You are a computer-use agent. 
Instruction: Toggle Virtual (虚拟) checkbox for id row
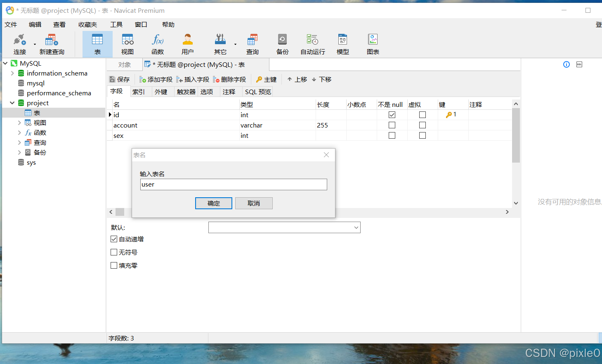click(423, 115)
